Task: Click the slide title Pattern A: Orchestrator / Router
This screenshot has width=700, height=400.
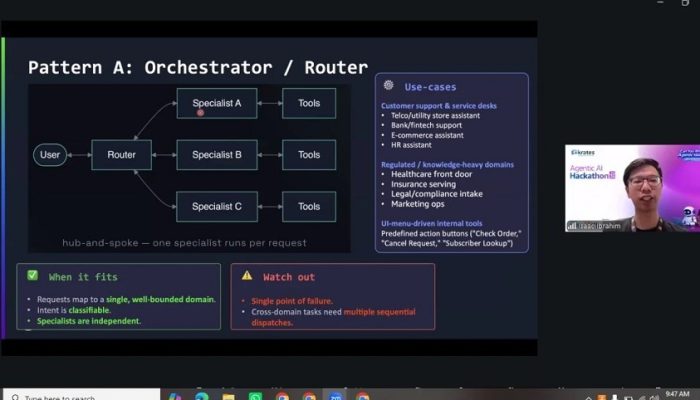Action: 198,67
